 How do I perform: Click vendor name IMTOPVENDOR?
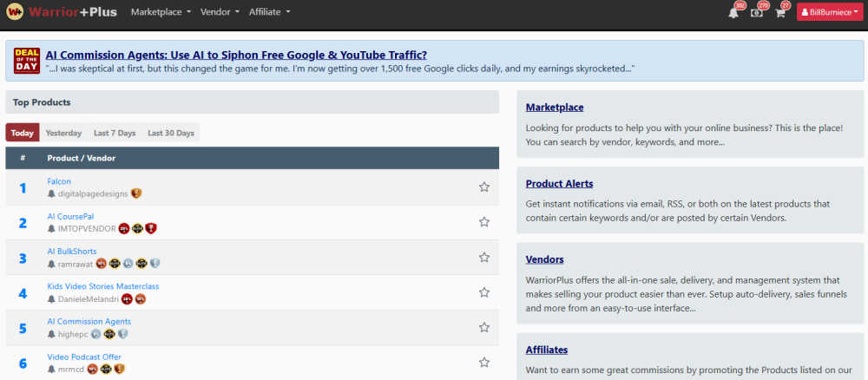point(87,228)
